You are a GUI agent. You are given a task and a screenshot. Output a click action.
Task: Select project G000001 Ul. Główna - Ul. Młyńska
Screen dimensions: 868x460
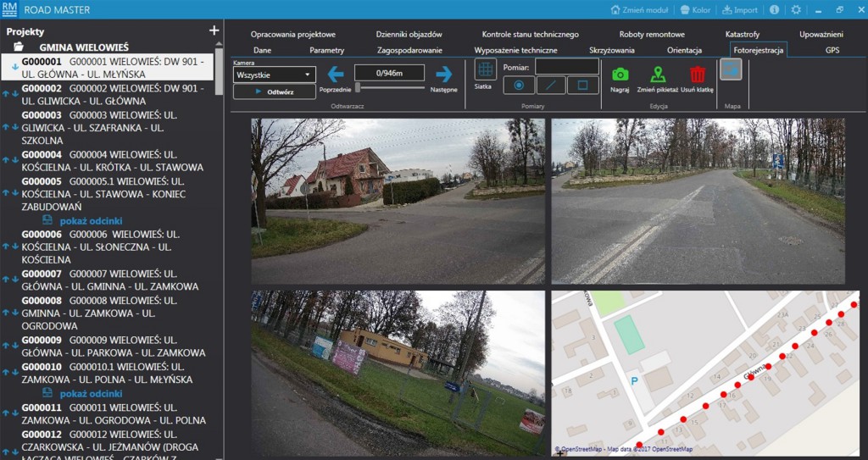click(x=108, y=68)
